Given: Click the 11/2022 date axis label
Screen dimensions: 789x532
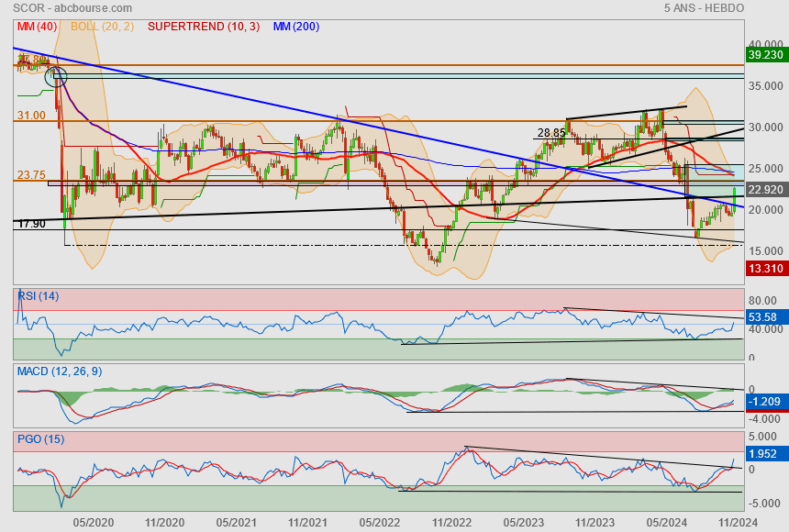Looking at the screenshot, I should point(451,523).
